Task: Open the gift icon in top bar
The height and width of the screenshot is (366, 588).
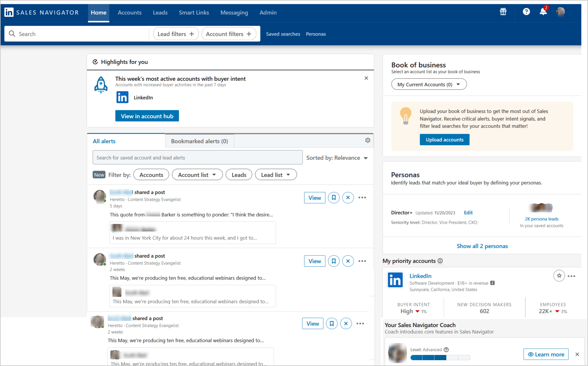Action: tap(503, 12)
